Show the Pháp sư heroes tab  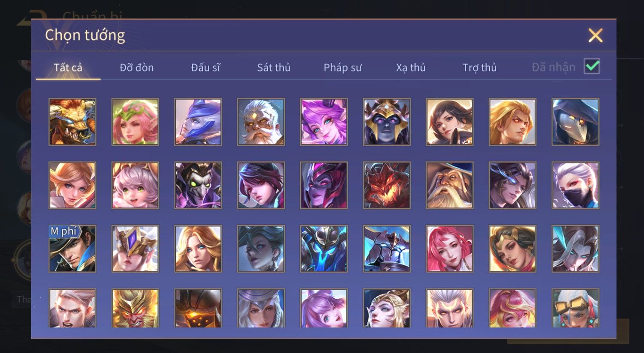(343, 68)
